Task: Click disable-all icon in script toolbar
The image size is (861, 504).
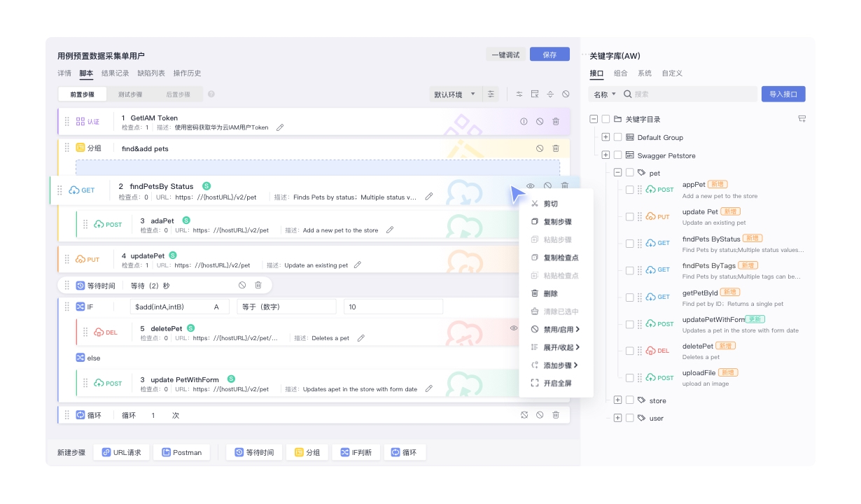Action: coord(566,94)
